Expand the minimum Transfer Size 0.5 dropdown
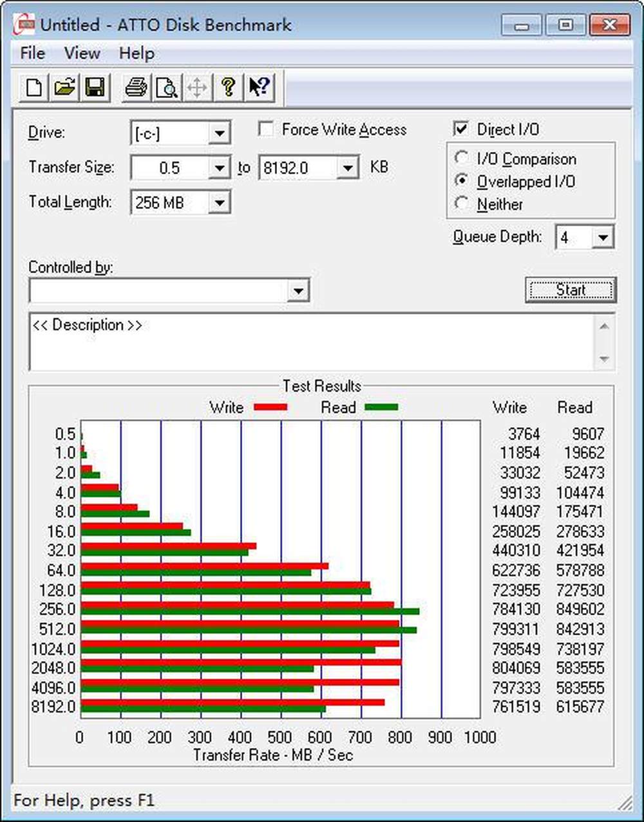Viewport: 644px width, 822px height. click(x=220, y=168)
